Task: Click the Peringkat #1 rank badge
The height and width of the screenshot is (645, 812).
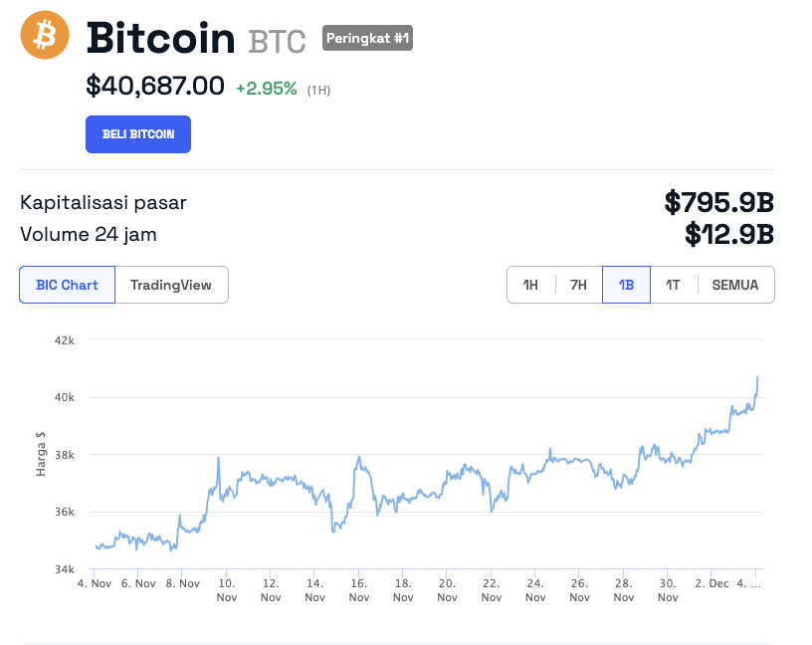Action: [x=367, y=39]
